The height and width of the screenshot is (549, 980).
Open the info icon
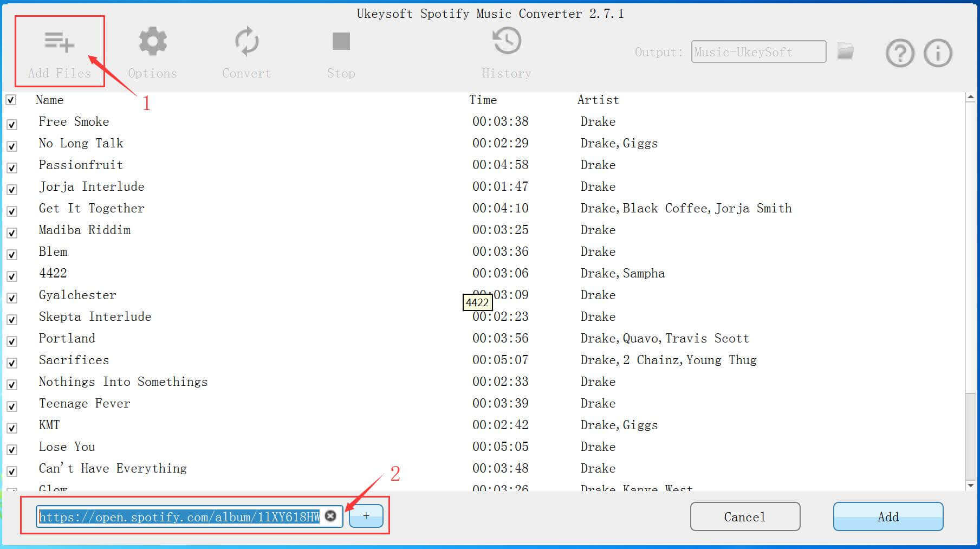(x=938, y=53)
